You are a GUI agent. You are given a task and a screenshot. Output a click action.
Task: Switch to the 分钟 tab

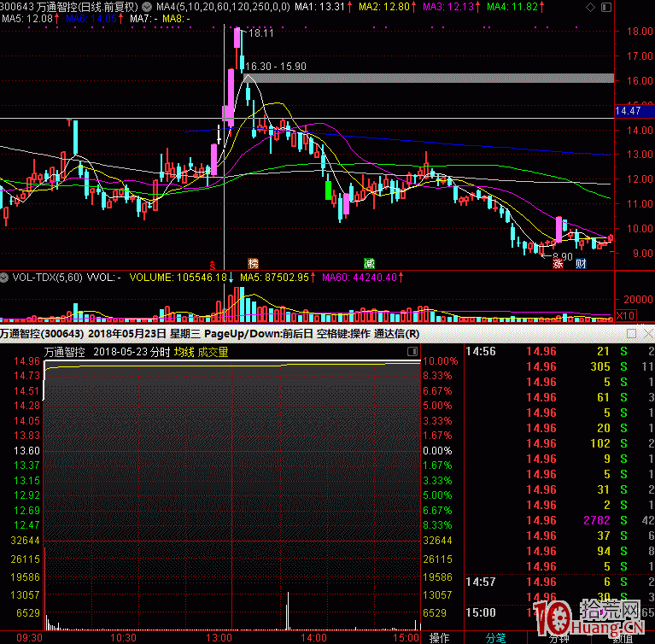pyautogui.click(x=559, y=637)
